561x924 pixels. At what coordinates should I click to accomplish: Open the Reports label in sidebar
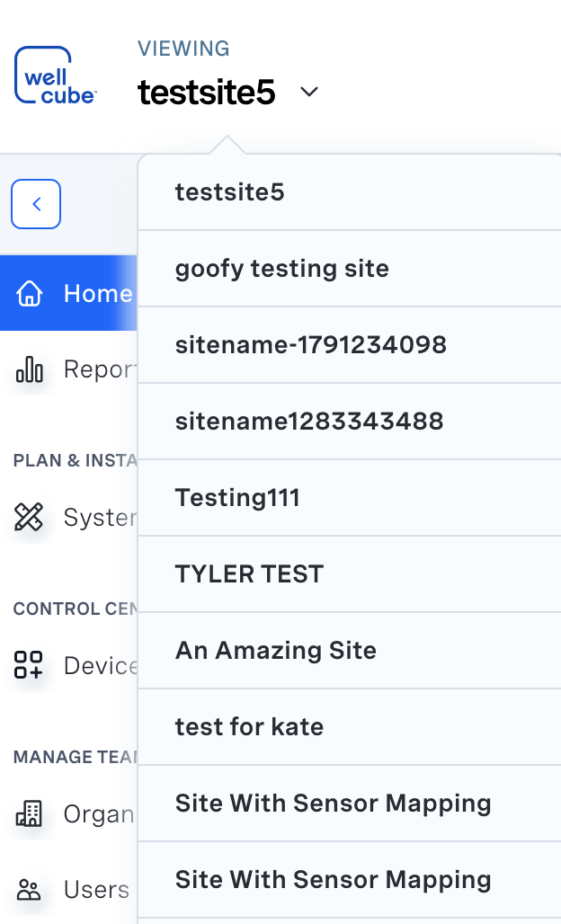click(100, 369)
